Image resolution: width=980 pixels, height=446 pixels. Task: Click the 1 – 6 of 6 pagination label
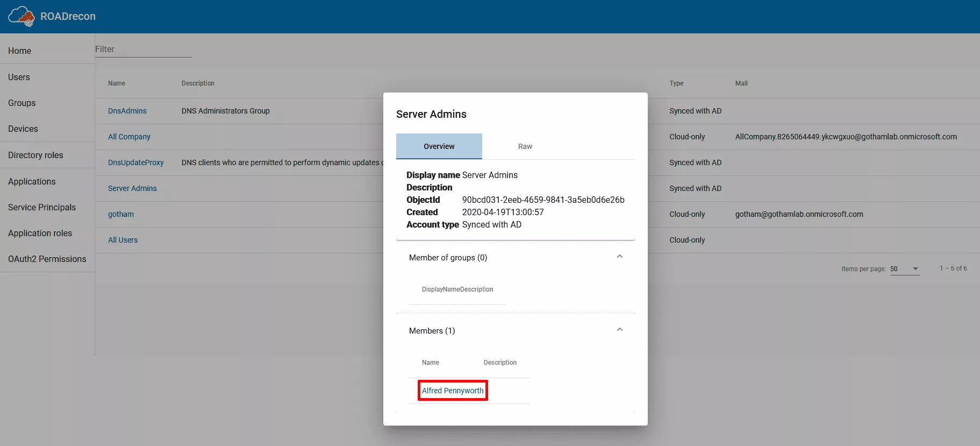(x=953, y=268)
